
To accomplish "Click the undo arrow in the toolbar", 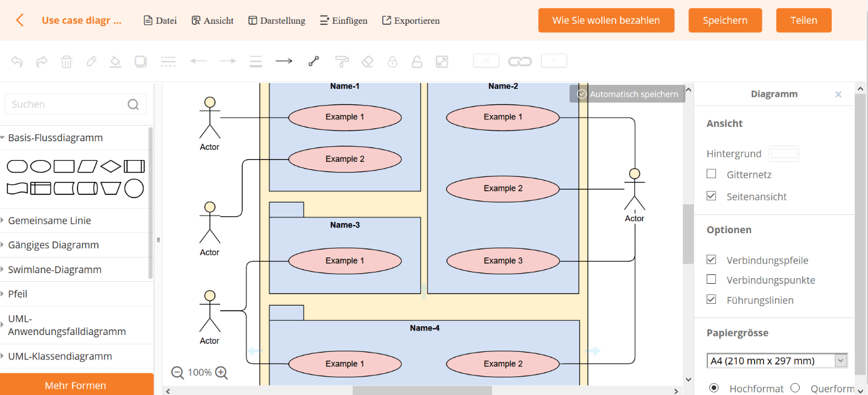I will coord(17,61).
